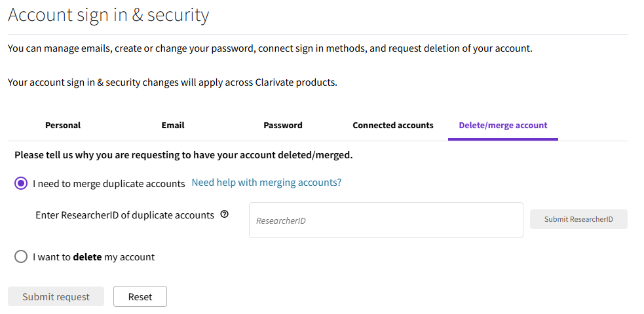Click the 'I want to delete my account' label
Screen dimensions: 644x314
(94, 257)
